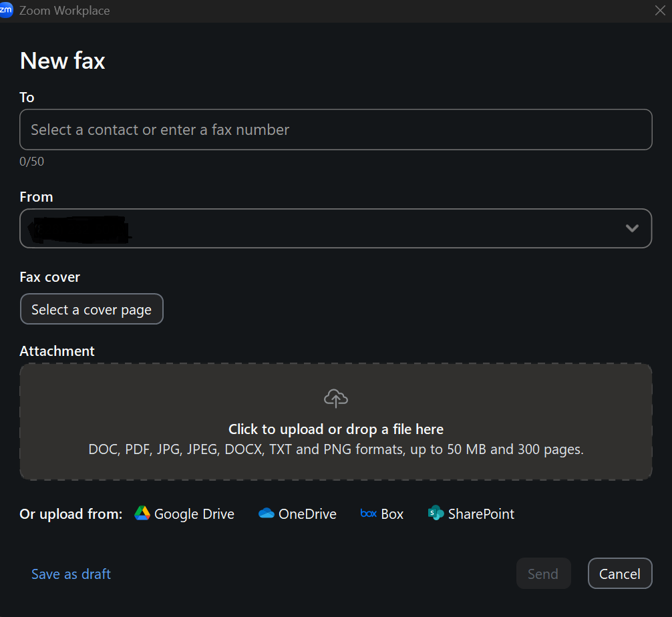Select a cover page for the fax
The image size is (672, 617).
pos(92,309)
